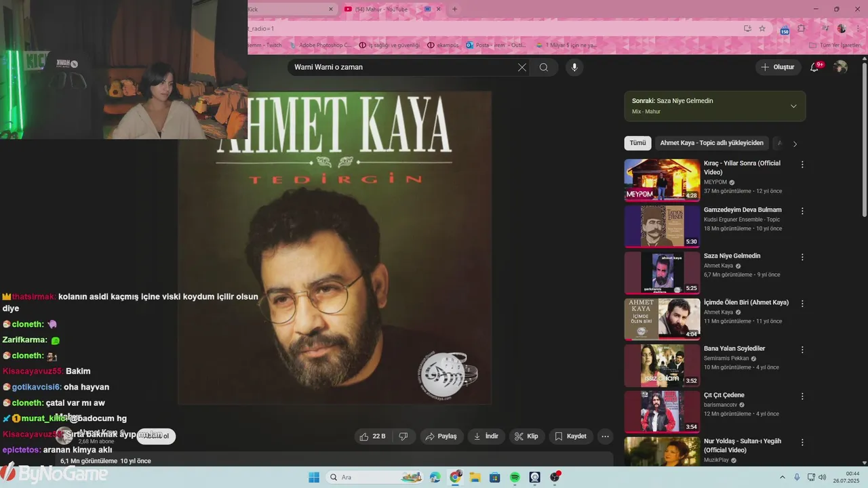Open File Explorer from taskbar

475,477
